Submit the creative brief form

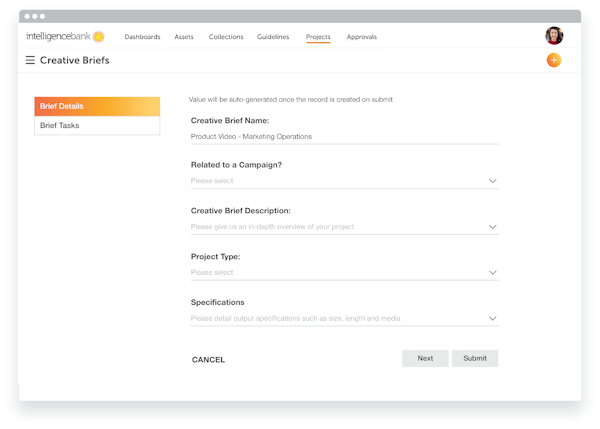click(475, 358)
